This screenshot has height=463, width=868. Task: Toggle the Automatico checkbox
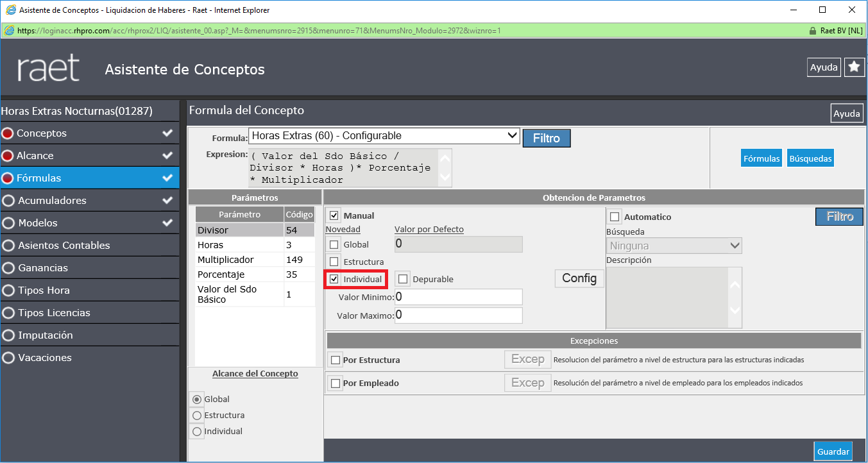tap(615, 217)
